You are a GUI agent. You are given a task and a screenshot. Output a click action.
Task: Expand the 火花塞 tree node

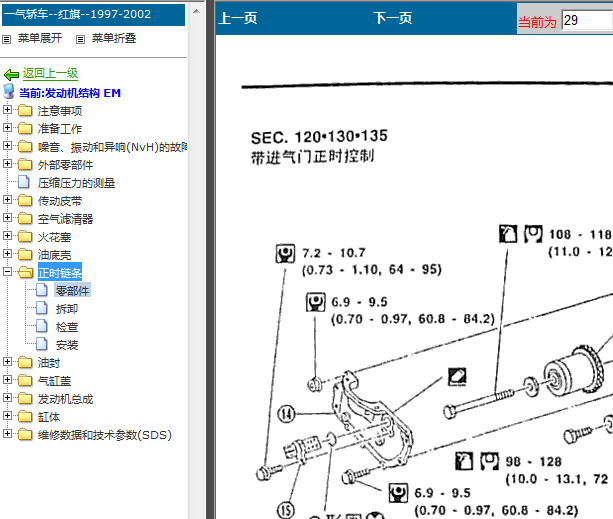point(7,236)
